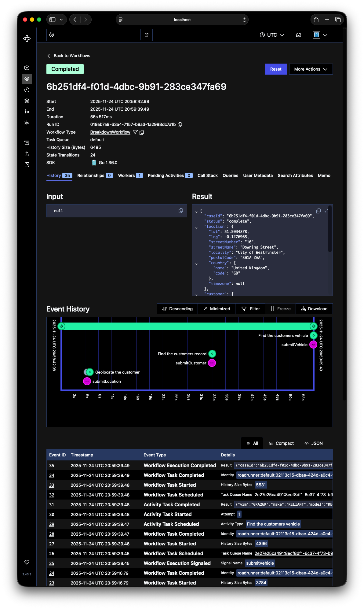The image size is (364, 609).
Task: Toggle the Minimized timeline view
Action: click(217, 309)
